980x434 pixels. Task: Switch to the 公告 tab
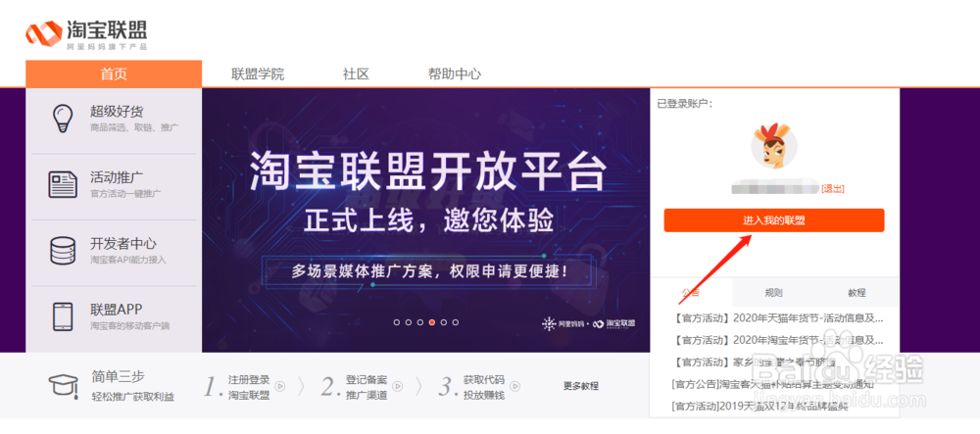pyautogui.click(x=691, y=292)
